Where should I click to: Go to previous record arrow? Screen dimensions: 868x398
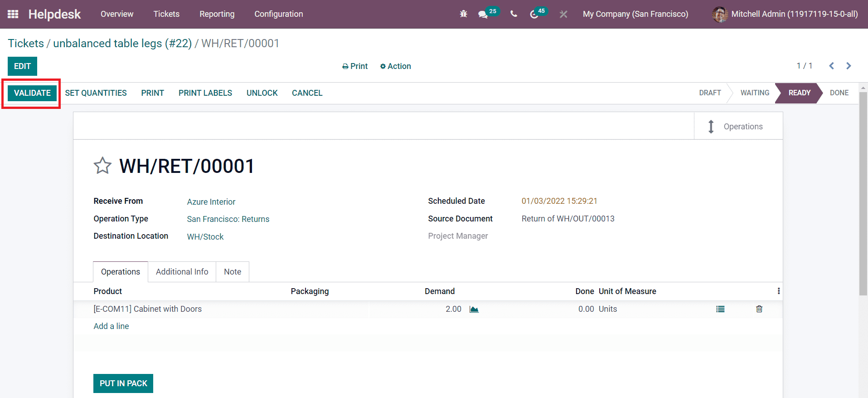831,66
